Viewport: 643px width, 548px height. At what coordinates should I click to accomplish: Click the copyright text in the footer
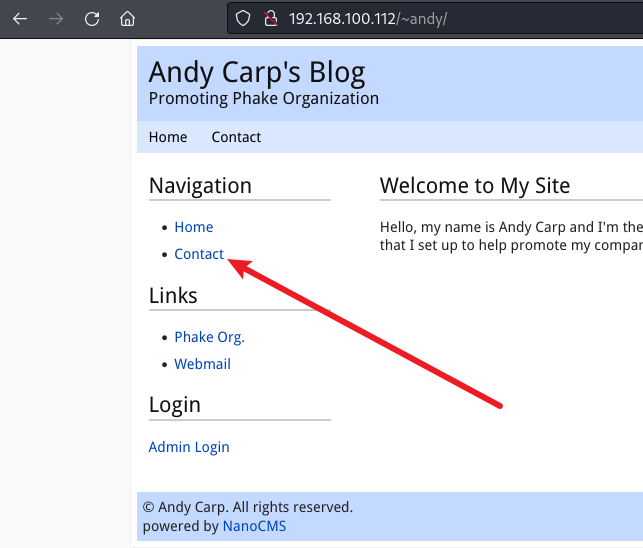(x=248, y=507)
